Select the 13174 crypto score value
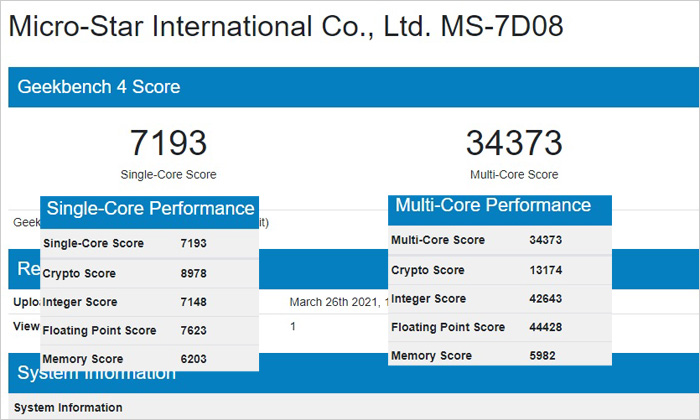This screenshot has width=700, height=420. [546, 270]
